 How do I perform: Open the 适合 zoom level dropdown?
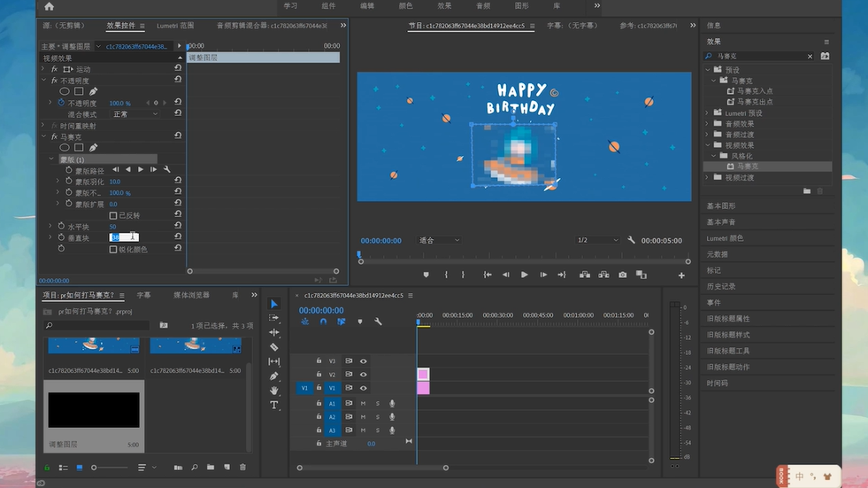tap(439, 240)
